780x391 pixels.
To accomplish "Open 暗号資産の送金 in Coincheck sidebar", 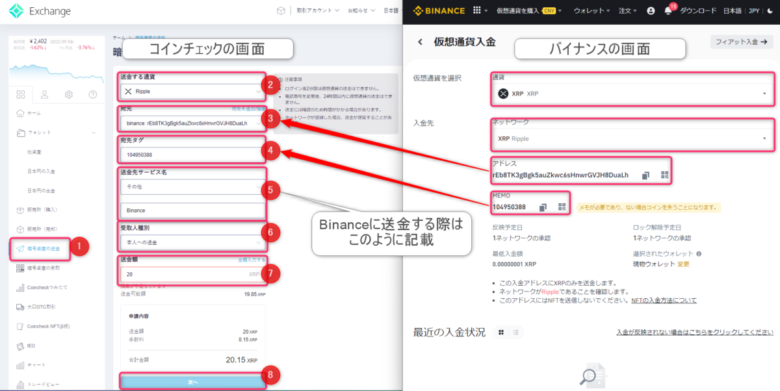I will [x=39, y=249].
